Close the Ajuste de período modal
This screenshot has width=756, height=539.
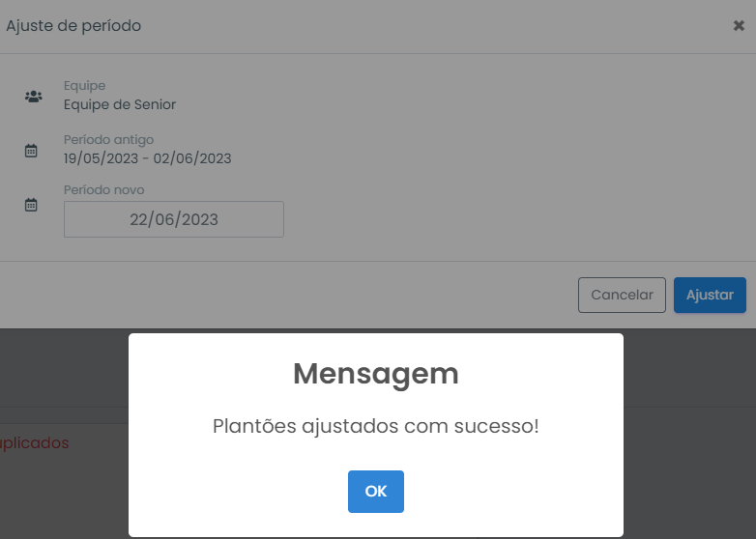[739, 25]
